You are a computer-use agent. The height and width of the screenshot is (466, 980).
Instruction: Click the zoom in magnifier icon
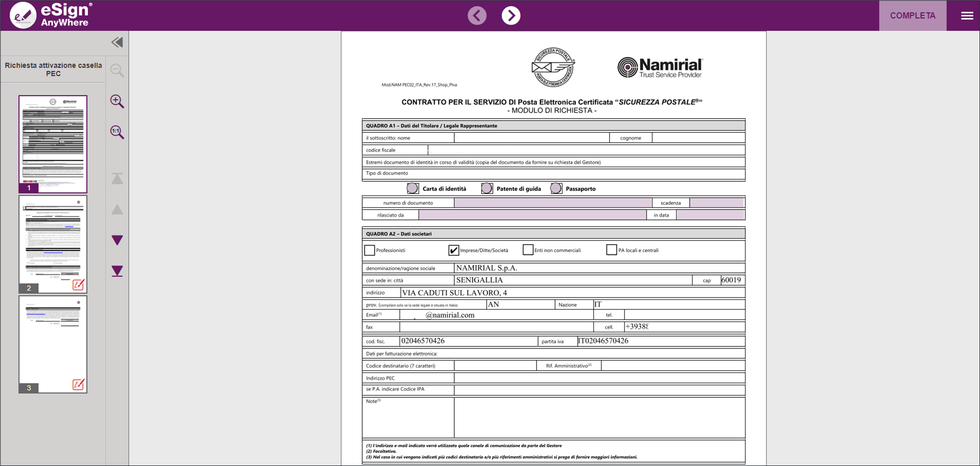point(117,101)
